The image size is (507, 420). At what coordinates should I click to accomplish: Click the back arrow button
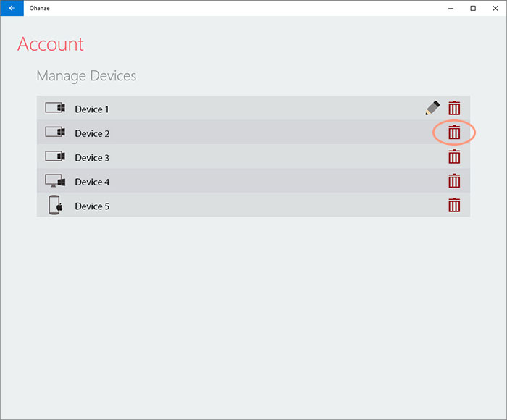[12, 8]
